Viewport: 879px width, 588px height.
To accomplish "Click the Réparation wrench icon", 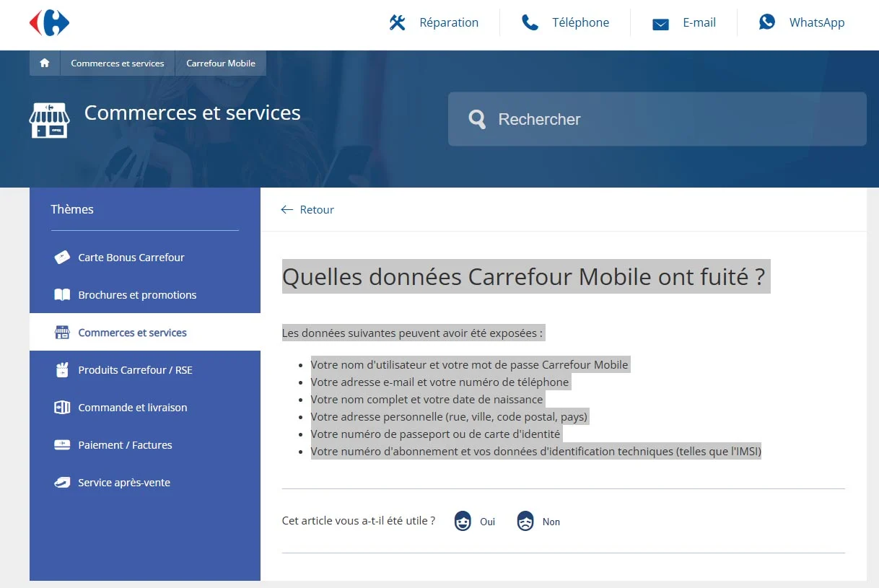I will 398,23.
